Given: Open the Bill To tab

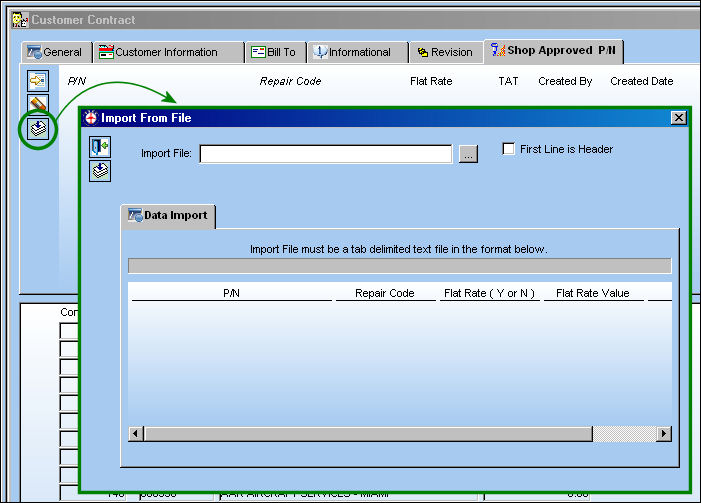Looking at the screenshot, I should 276,52.
